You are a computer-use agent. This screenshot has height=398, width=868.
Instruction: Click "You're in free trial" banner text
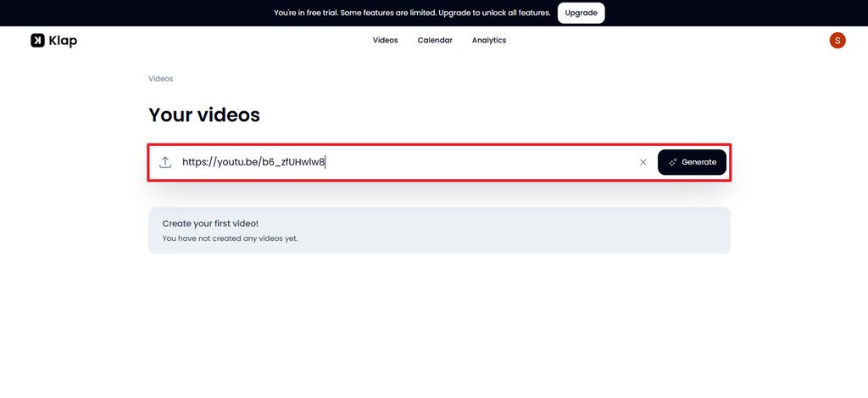pyautogui.click(x=306, y=13)
